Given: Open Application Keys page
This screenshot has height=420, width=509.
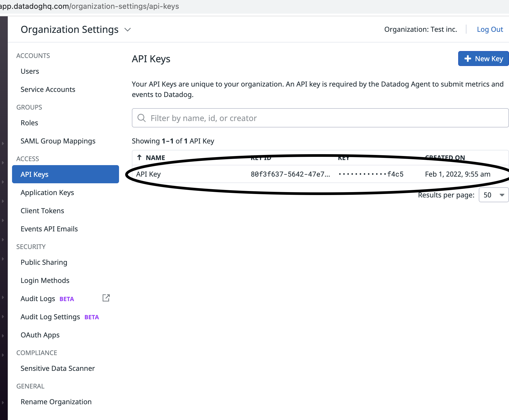Looking at the screenshot, I should tap(47, 193).
